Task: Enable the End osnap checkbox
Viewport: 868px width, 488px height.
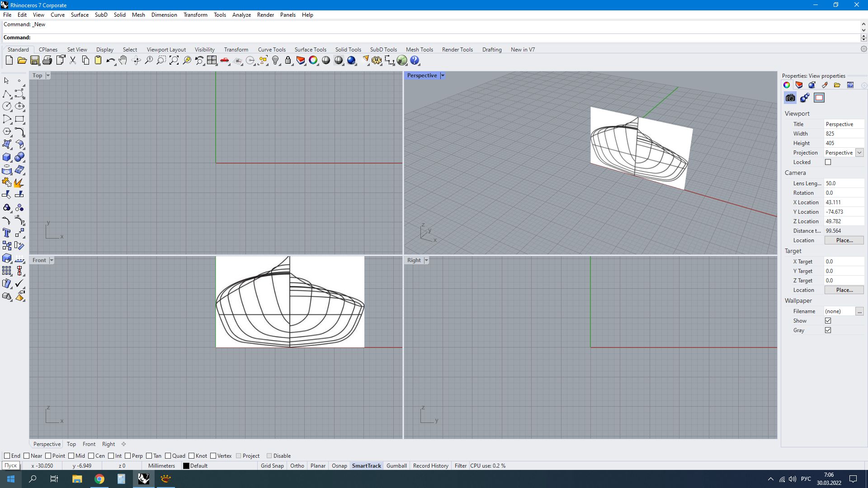Action: click(x=7, y=456)
